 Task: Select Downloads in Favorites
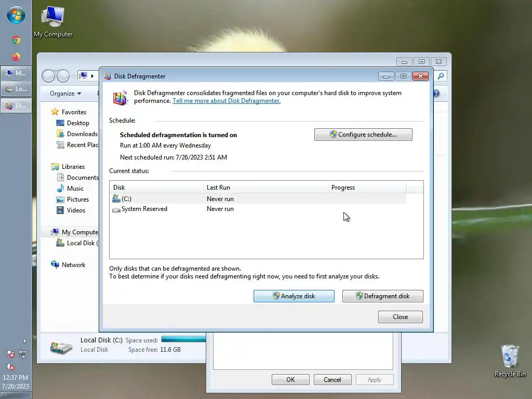tap(77, 134)
